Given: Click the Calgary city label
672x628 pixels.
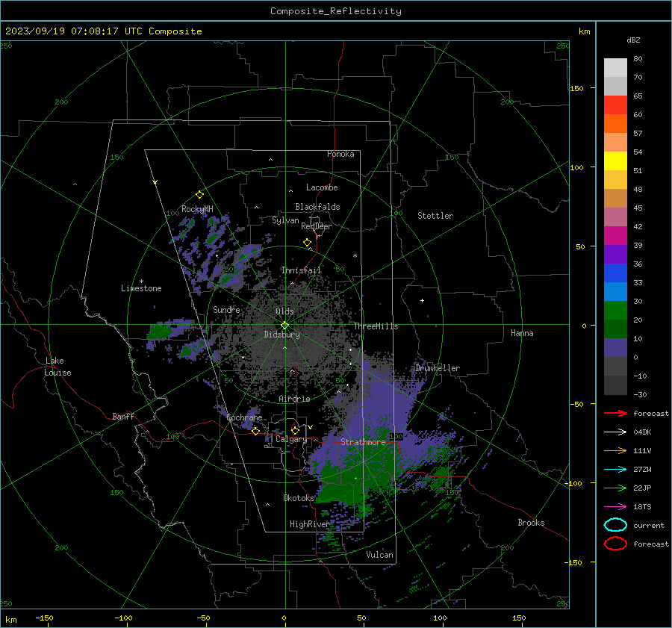Looking at the screenshot, I should 291,439.
